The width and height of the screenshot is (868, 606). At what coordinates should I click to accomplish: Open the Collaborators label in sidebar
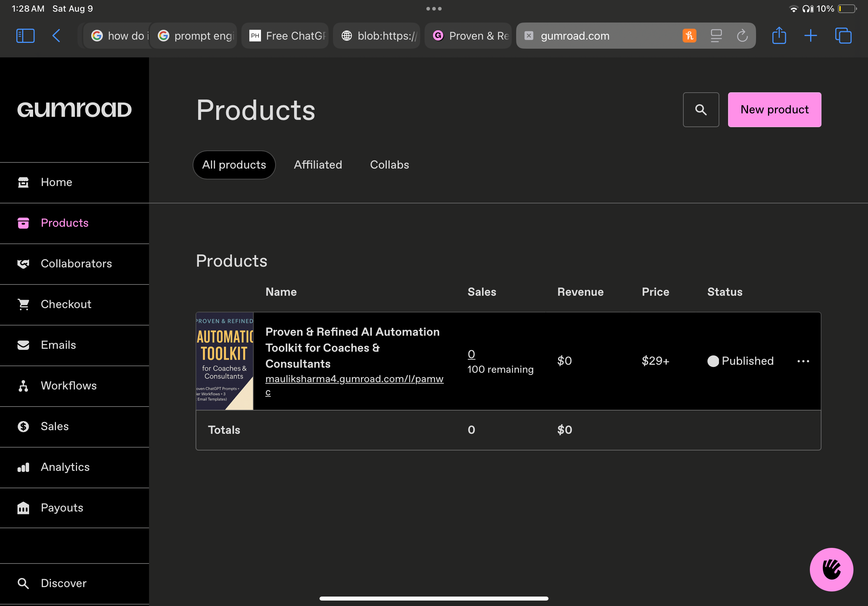(76, 264)
